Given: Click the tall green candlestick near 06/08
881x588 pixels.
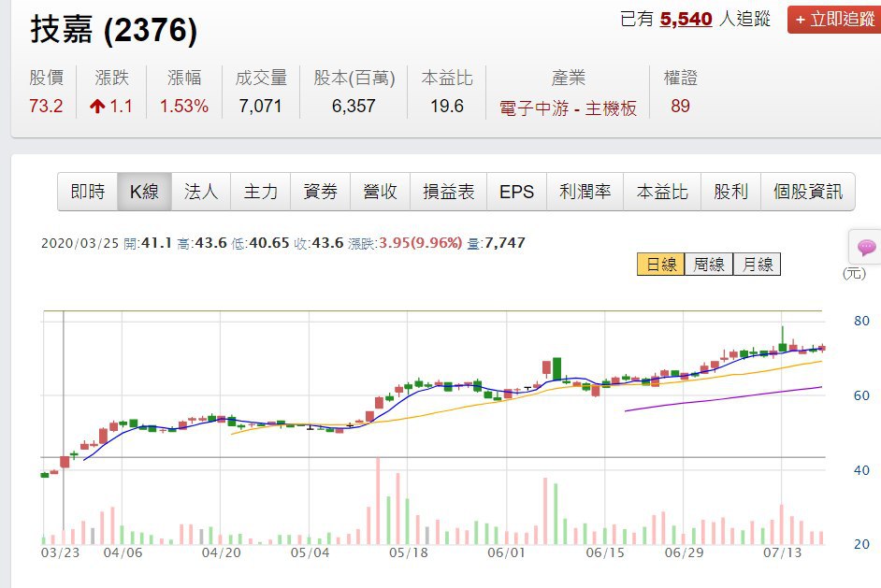Looking at the screenshot, I should (556, 369).
